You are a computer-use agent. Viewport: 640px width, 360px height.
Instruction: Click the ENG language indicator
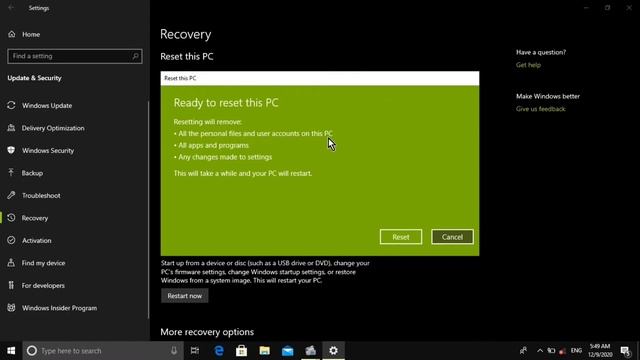click(576, 351)
